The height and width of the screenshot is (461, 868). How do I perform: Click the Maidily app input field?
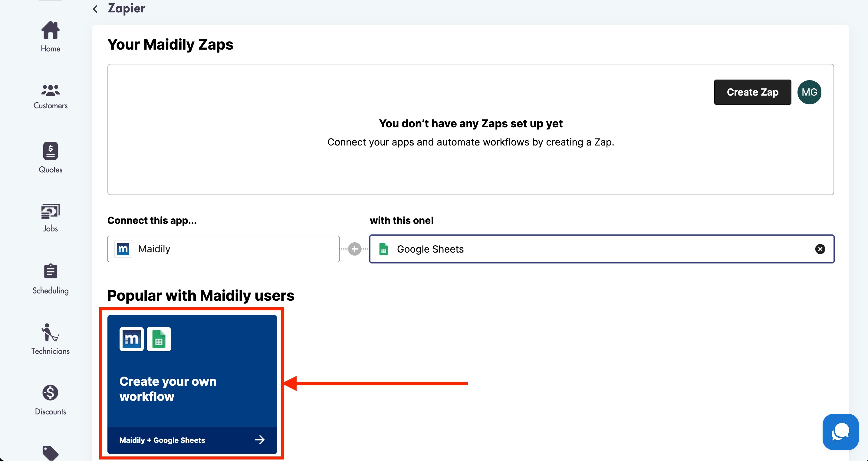click(x=223, y=249)
